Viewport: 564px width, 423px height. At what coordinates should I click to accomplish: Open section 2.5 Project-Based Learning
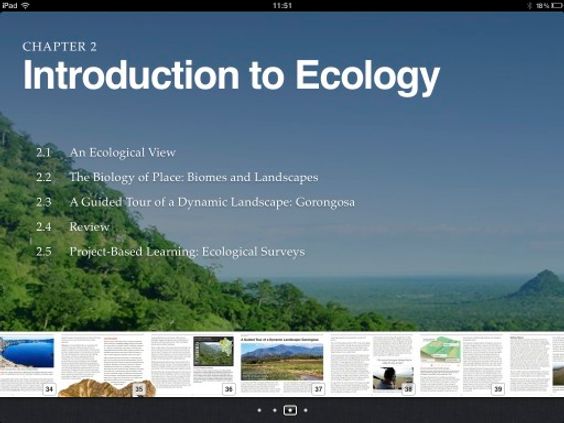pos(170,252)
